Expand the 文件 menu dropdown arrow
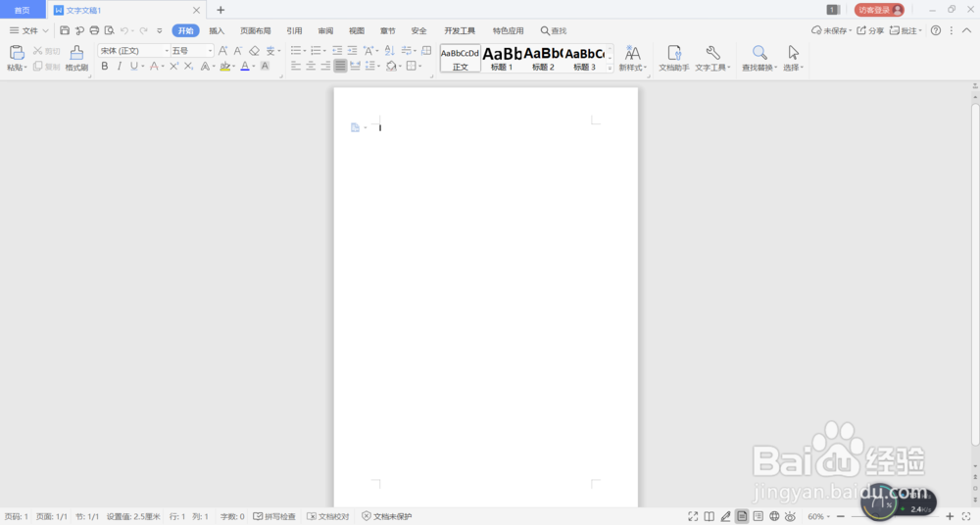 [45, 30]
